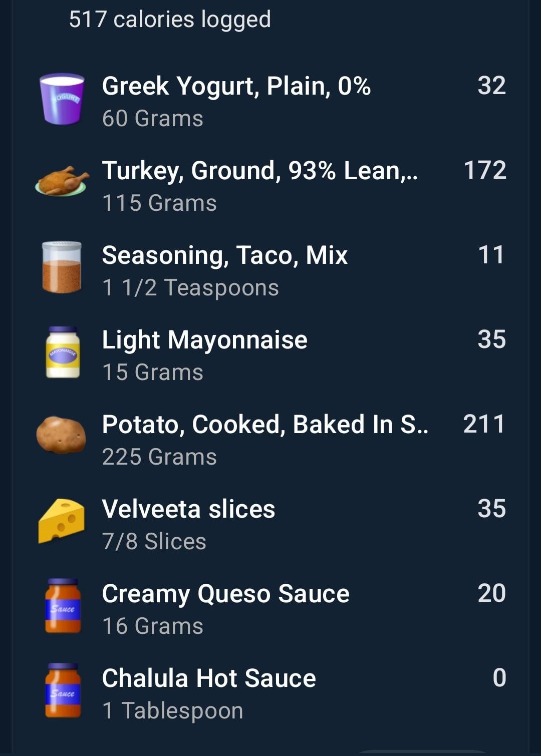The image size is (541, 756).
Task: Tap the taco seasoning jar icon
Action: coord(62,267)
